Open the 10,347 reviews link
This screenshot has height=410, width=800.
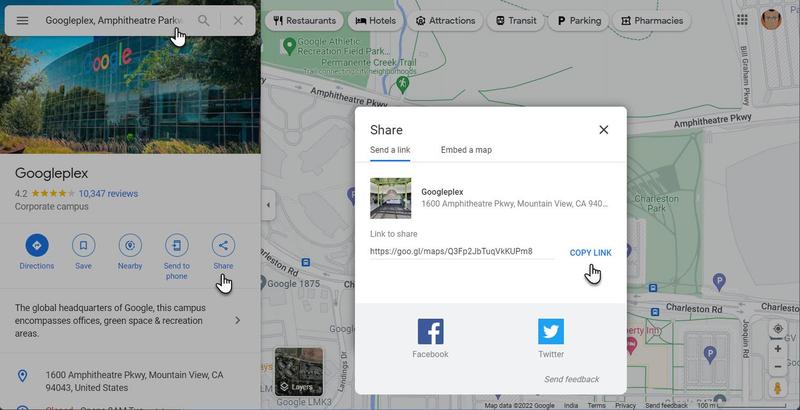tap(108, 194)
